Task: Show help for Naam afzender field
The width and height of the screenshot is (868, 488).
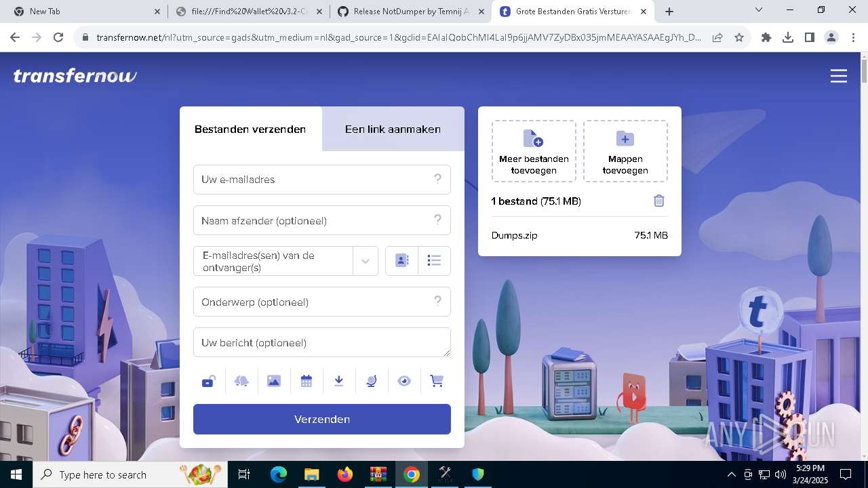Action: pos(438,220)
